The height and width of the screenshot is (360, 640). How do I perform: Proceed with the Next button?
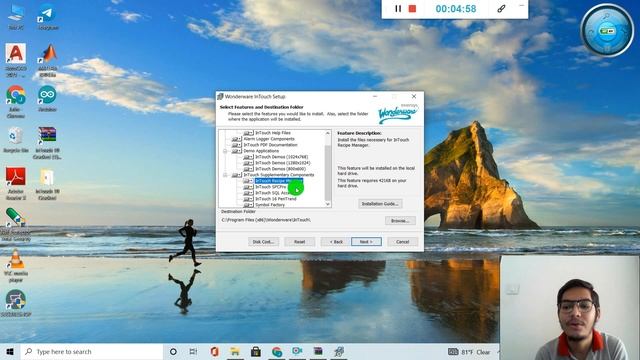click(366, 242)
